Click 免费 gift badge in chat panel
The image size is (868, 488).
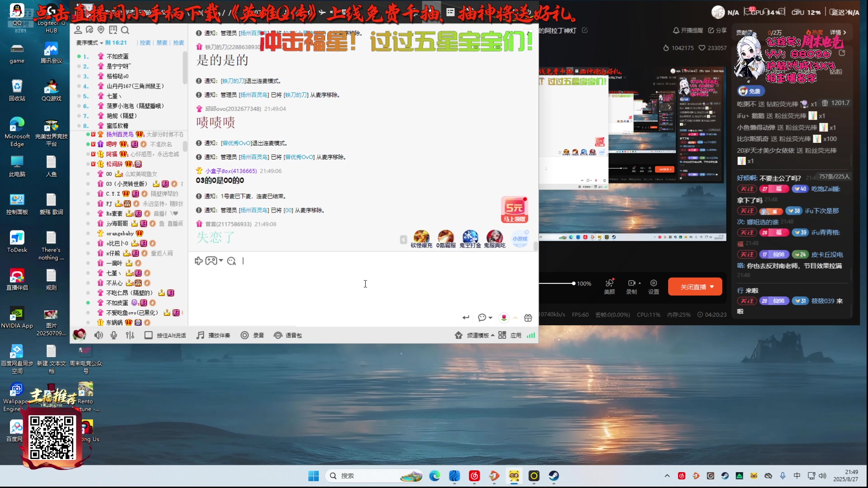pos(750,91)
